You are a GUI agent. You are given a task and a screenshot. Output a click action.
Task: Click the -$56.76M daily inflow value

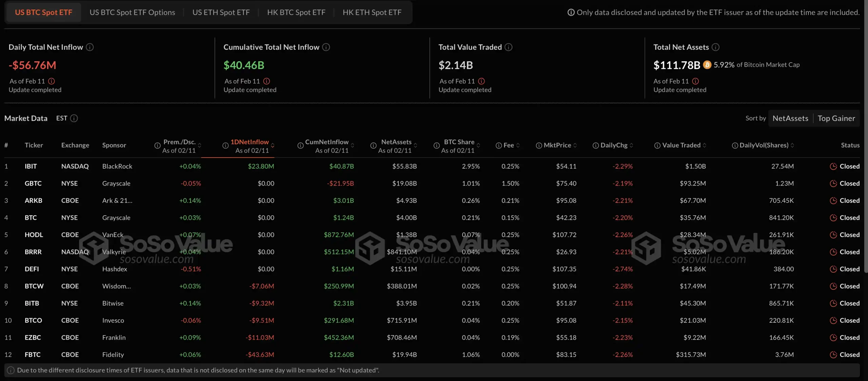32,65
